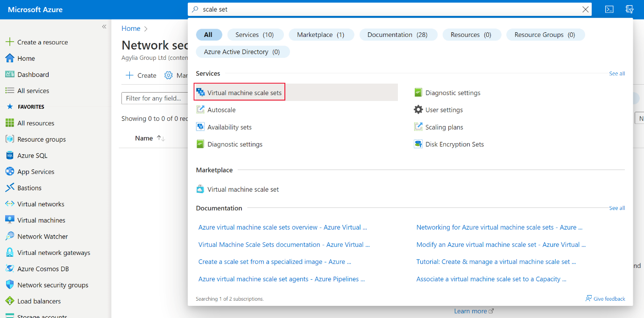This screenshot has height=318, width=644.
Task: Click the Disk Encryption Sets icon
Action: pos(418,144)
